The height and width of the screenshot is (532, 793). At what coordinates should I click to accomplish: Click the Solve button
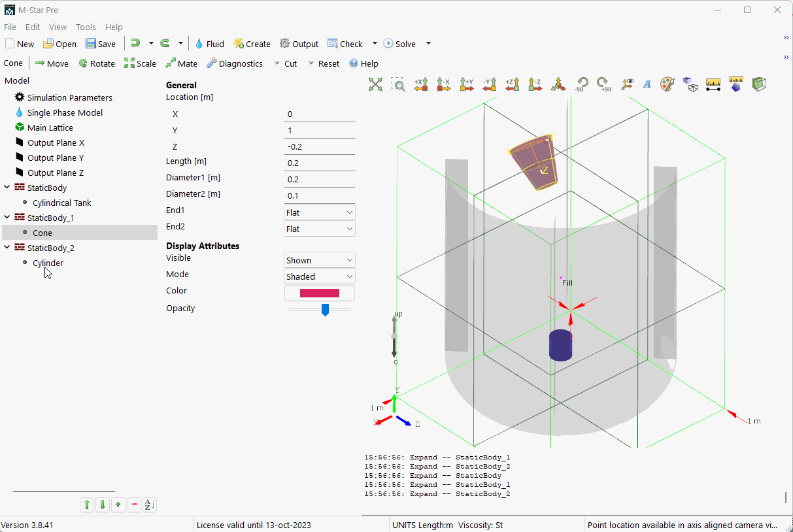pyautogui.click(x=399, y=44)
